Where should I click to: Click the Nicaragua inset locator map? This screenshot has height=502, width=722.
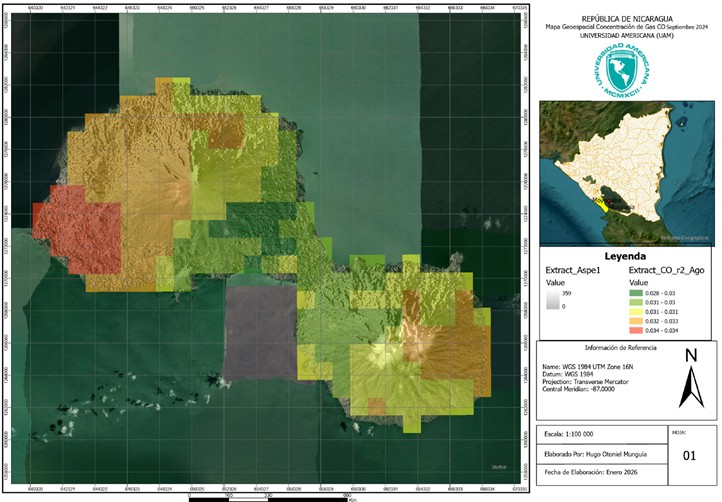coord(627,173)
